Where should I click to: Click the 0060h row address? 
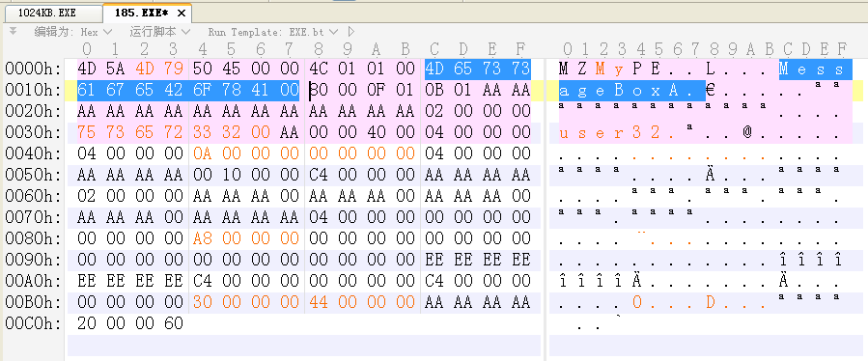point(33,196)
